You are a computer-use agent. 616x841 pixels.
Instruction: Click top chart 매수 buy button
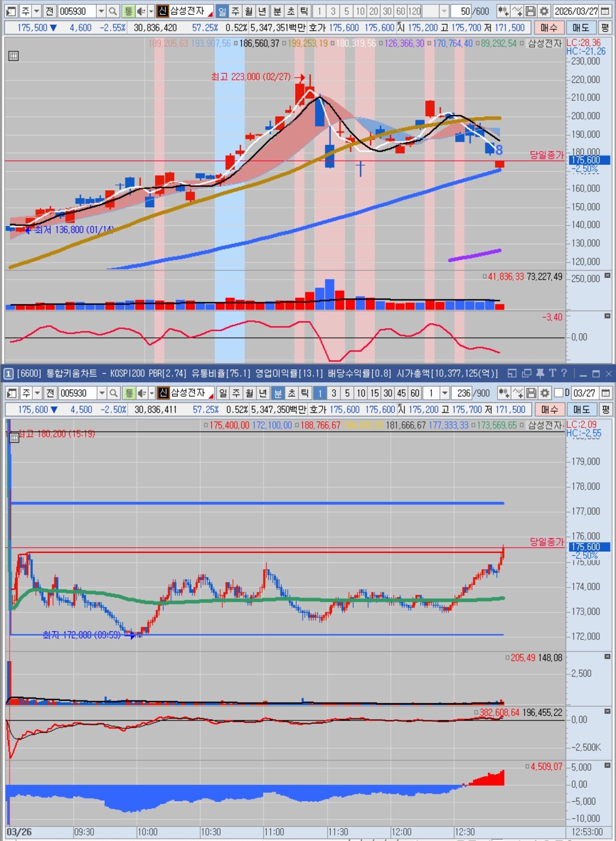549,27
